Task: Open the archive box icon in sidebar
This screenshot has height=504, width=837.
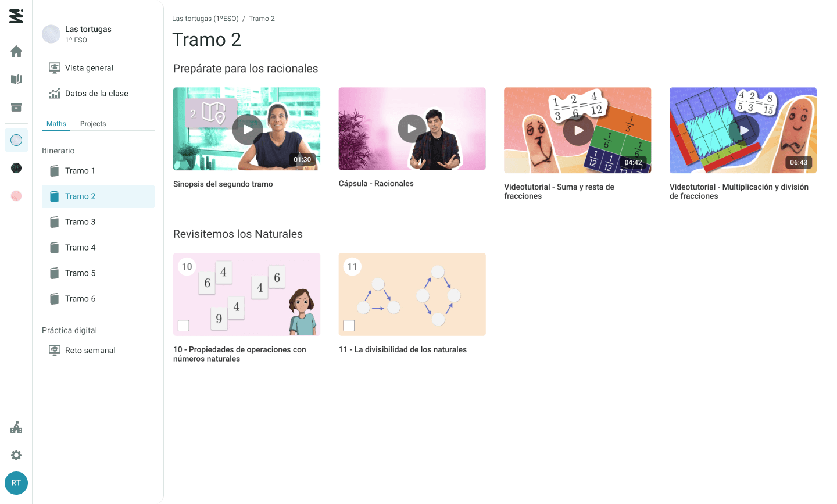Action: [16, 107]
